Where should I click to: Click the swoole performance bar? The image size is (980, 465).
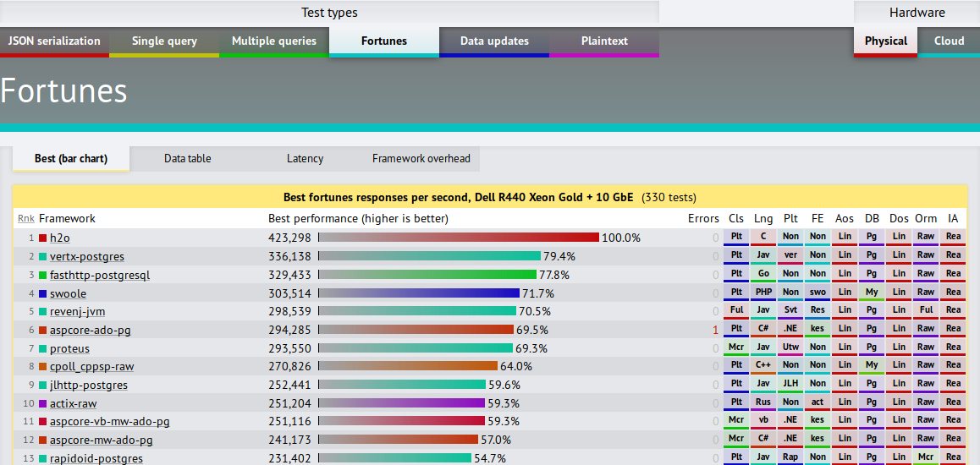click(419, 293)
